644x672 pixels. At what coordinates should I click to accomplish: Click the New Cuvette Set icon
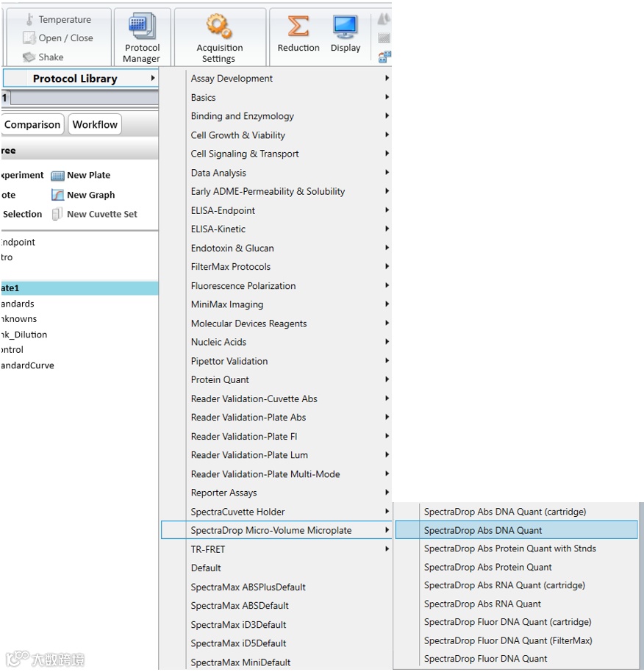pyautogui.click(x=57, y=214)
